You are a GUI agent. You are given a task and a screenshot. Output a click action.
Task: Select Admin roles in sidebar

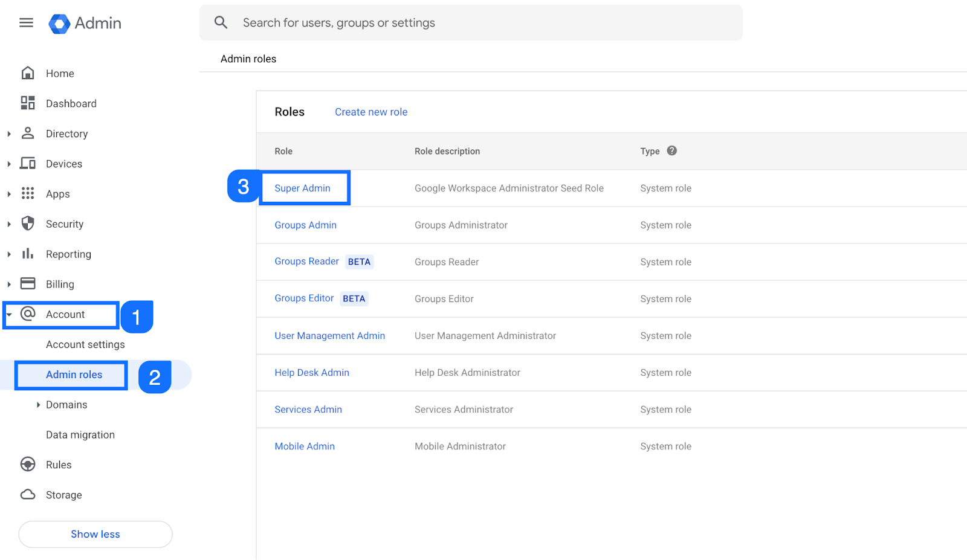[73, 375]
